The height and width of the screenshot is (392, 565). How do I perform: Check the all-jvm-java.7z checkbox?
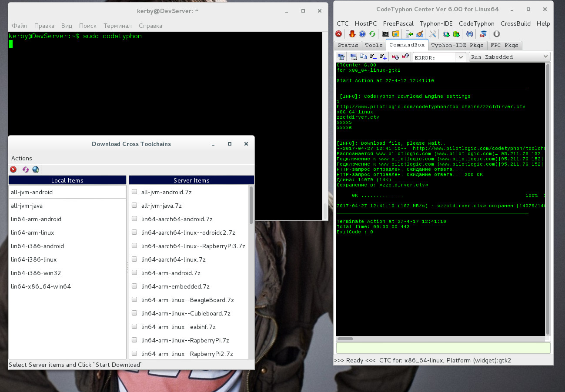pyautogui.click(x=134, y=205)
